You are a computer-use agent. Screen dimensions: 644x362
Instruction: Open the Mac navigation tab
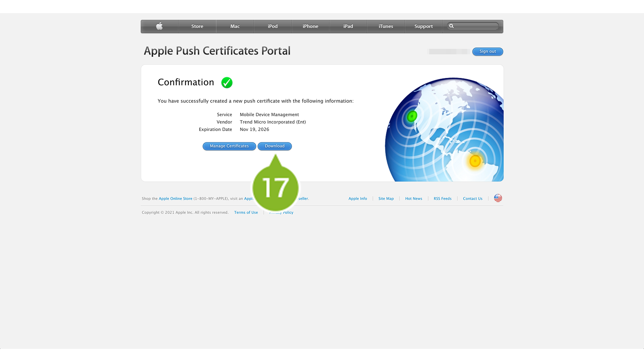(235, 26)
